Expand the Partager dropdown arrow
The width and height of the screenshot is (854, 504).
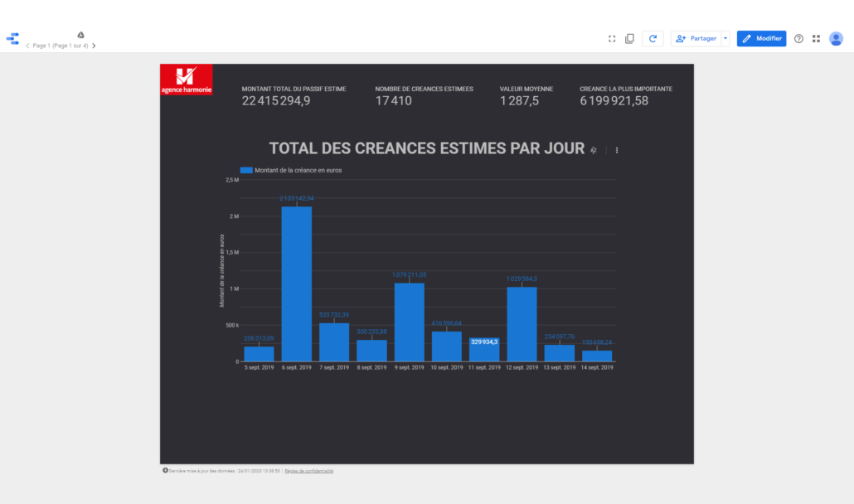point(725,38)
